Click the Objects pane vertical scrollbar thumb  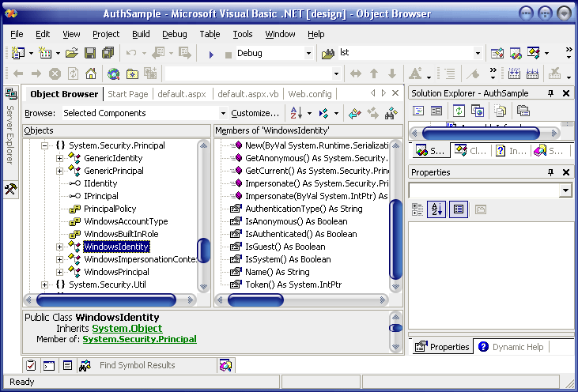point(203,251)
